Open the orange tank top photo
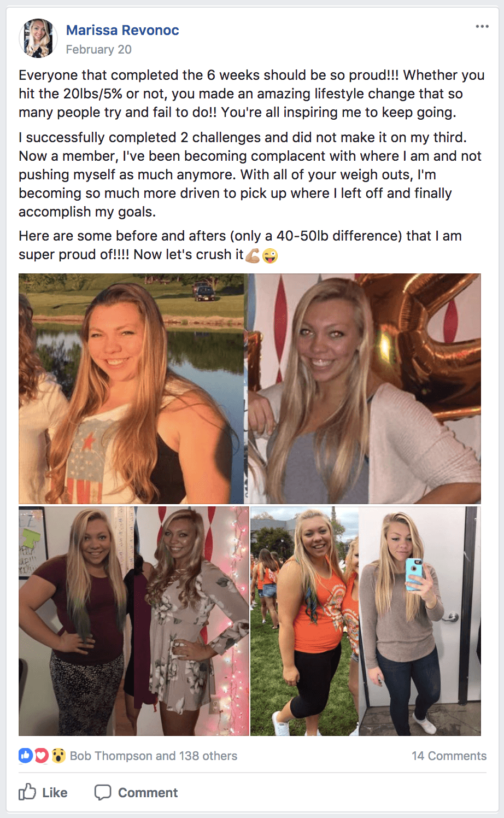 (304, 621)
